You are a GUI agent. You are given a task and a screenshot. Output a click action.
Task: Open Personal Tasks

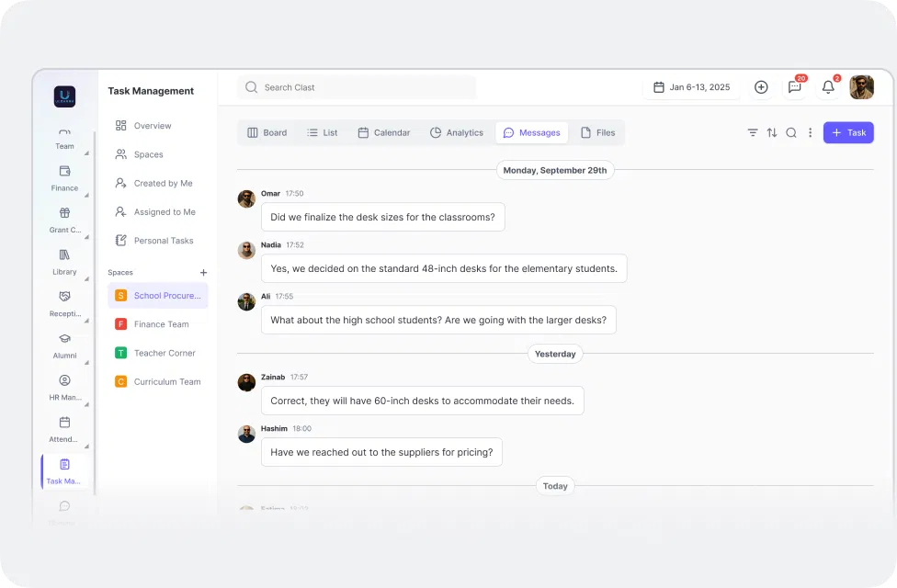pyautogui.click(x=157, y=241)
